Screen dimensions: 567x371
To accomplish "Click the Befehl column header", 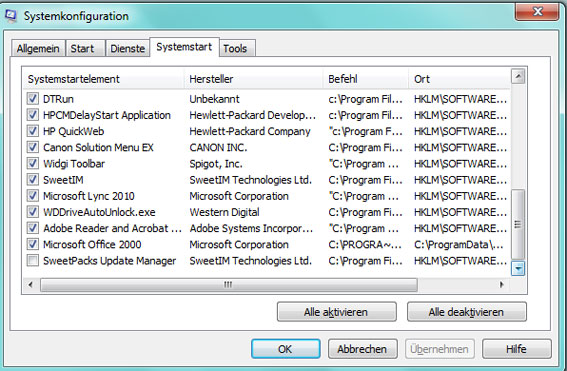I will click(366, 79).
